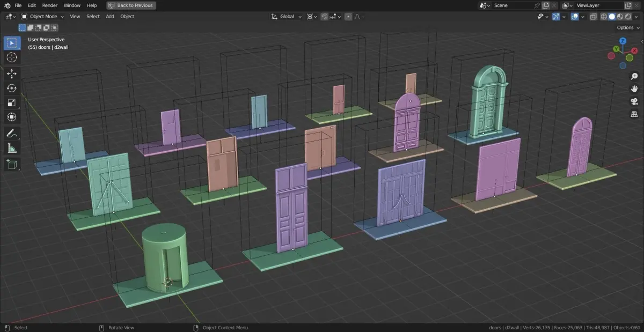Viewport: 644px width, 332px height.
Task: Open the File menu
Action: point(18,5)
